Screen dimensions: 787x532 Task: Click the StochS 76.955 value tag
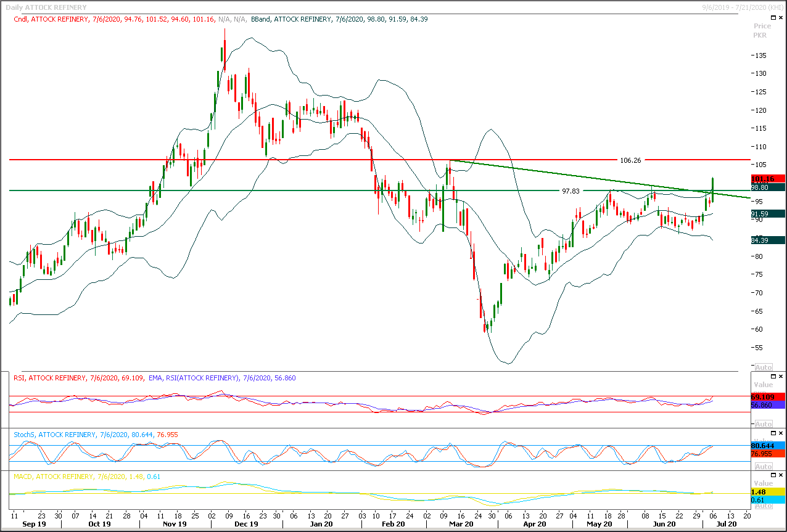[x=768, y=454]
